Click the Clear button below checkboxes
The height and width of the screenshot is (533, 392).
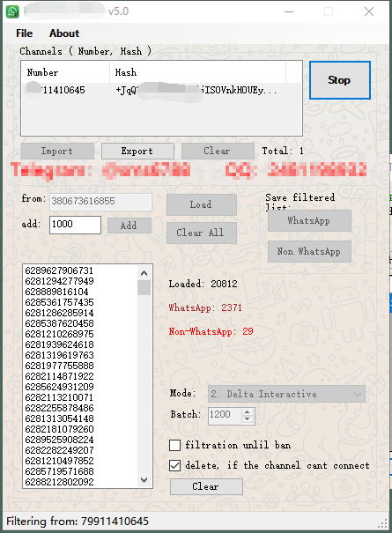(206, 486)
